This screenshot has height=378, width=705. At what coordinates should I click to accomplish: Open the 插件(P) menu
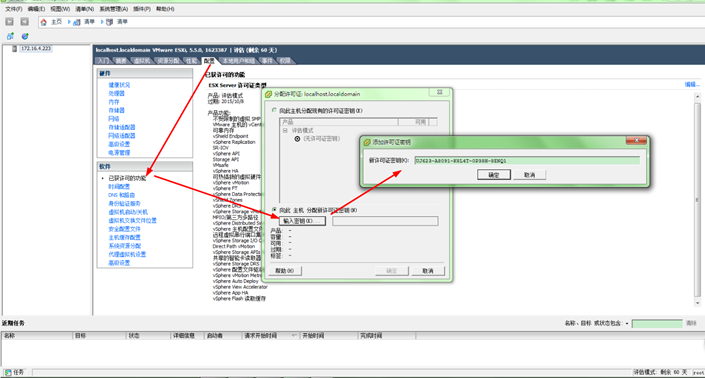click(142, 9)
